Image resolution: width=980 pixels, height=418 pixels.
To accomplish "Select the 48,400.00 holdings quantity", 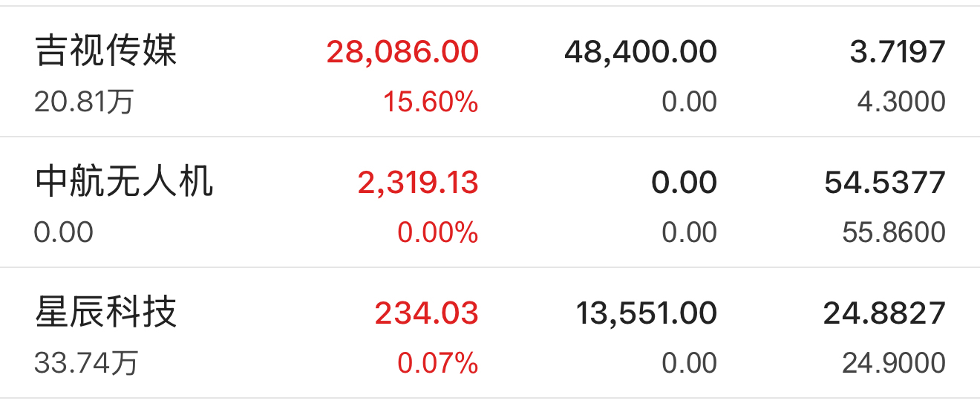I will (x=641, y=53).
